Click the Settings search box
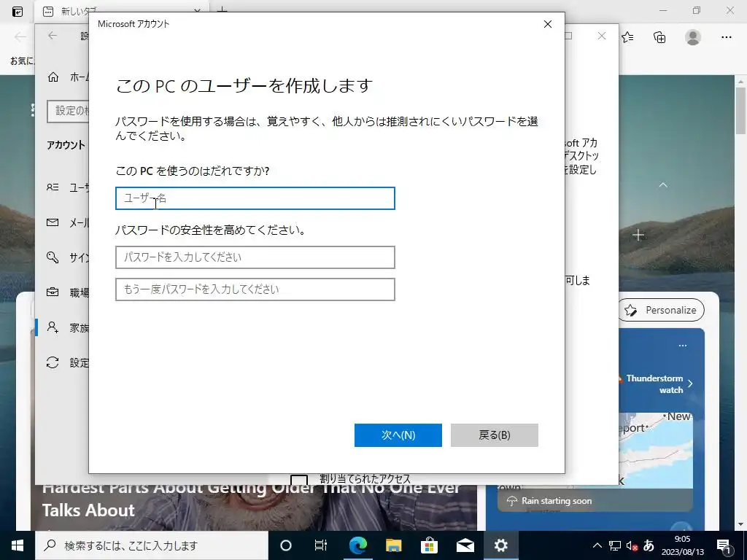This screenshot has height=560, width=747. (69, 111)
